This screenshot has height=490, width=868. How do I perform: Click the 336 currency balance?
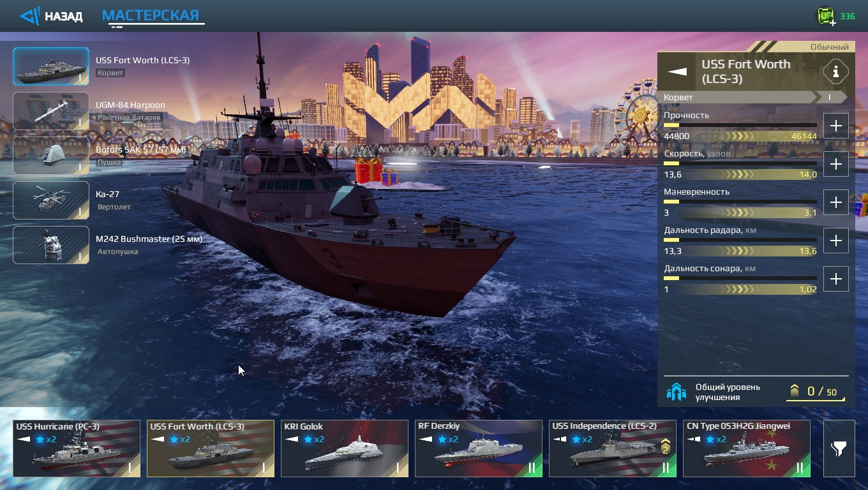847,17
